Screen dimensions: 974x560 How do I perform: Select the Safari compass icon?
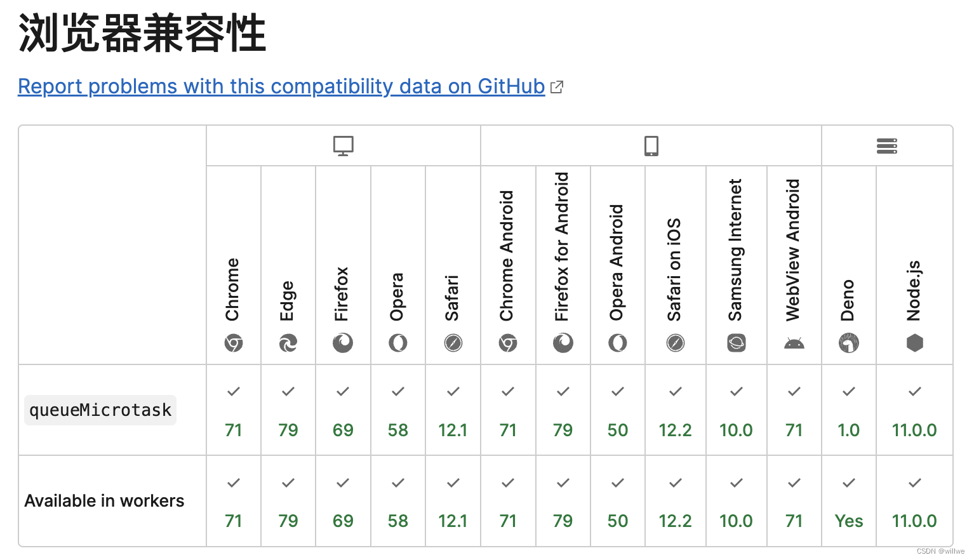pos(453,343)
